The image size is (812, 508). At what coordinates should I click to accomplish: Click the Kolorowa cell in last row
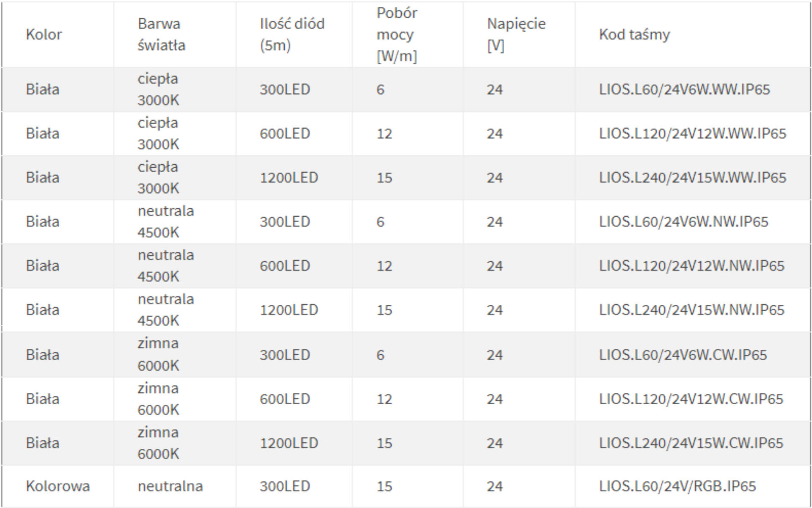(58, 486)
